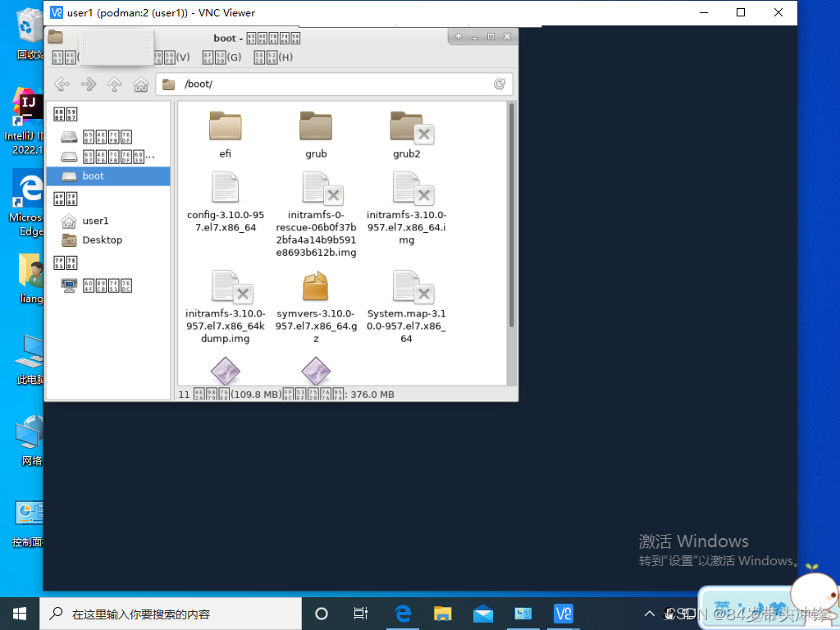Reload the /boot/ folder

point(500,84)
